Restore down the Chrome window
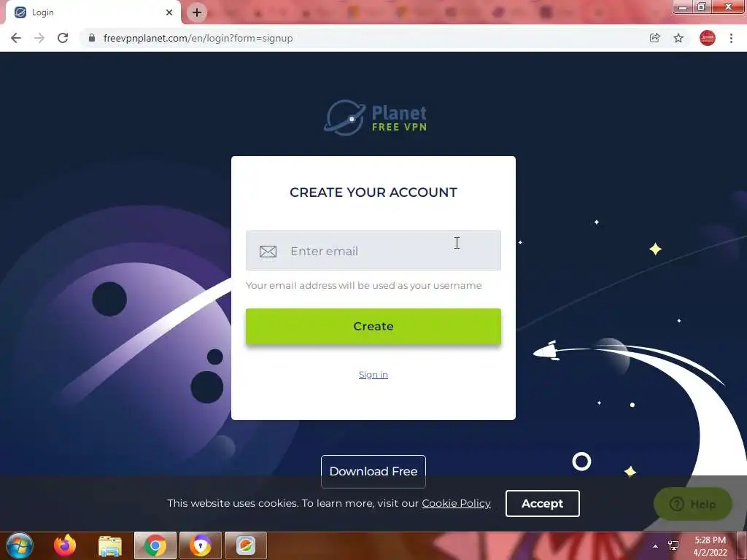The width and height of the screenshot is (747, 560). (x=702, y=7)
